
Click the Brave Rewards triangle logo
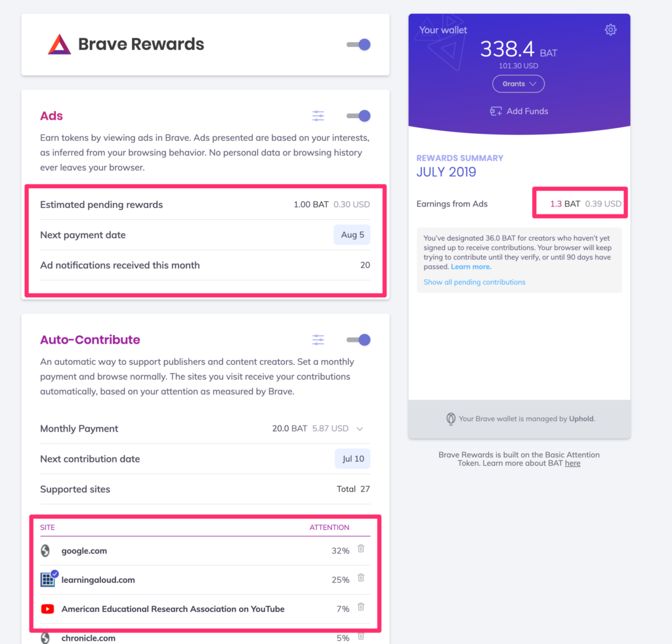(x=59, y=45)
